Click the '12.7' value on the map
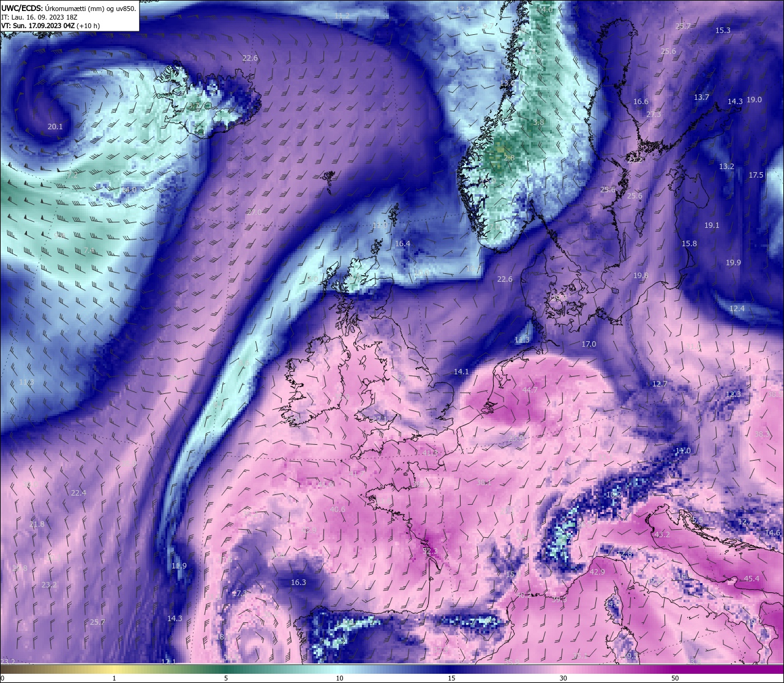 (x=660, y=384)
